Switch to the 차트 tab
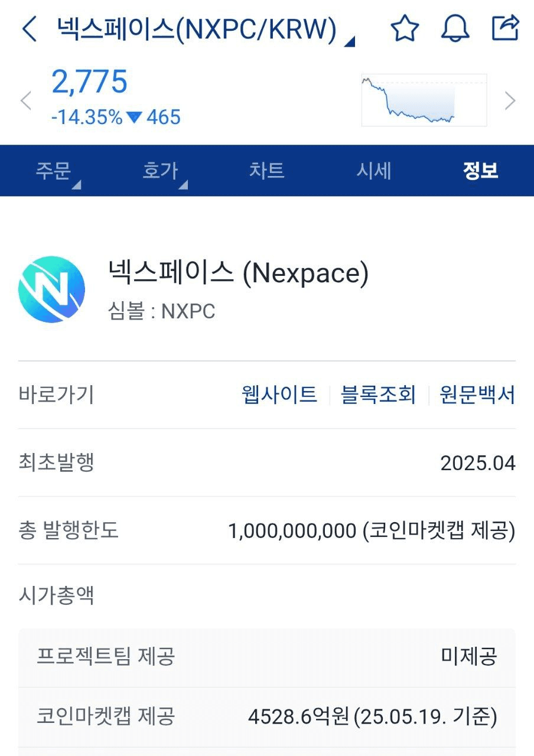Viewport: 534px width, 756px height. pos(266,171)
